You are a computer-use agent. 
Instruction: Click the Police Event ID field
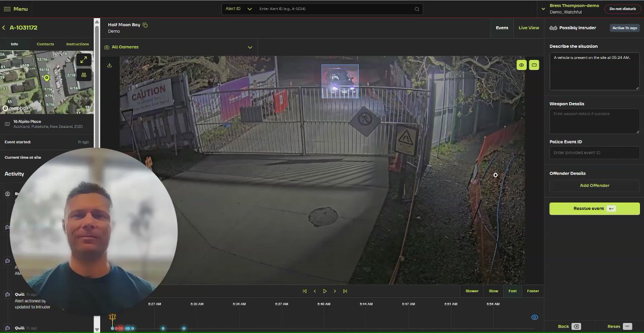click(594, 153)
